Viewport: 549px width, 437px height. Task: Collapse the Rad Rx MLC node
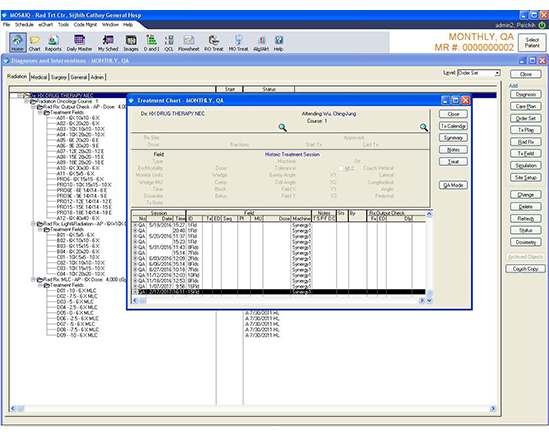tap(33, 279)
